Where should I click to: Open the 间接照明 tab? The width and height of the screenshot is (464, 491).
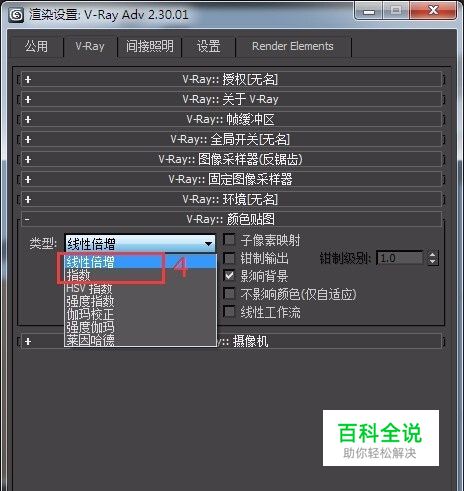(x=150, y=47)
